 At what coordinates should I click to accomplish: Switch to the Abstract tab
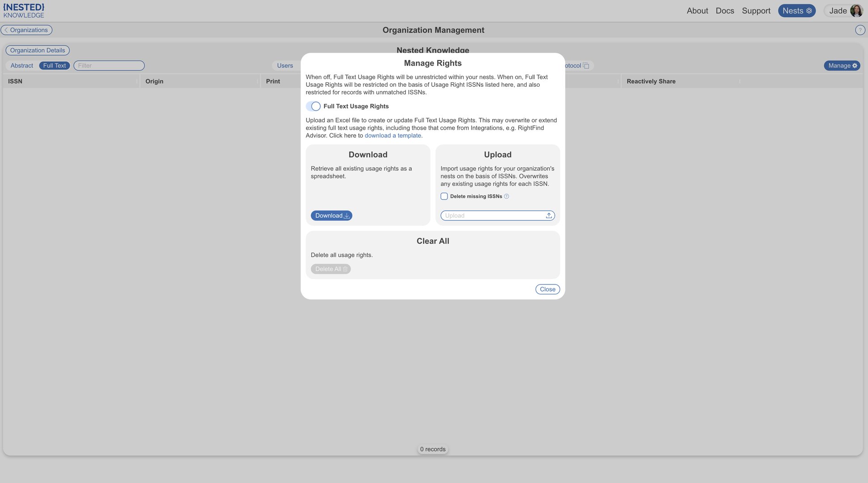(x=22, y=65)
